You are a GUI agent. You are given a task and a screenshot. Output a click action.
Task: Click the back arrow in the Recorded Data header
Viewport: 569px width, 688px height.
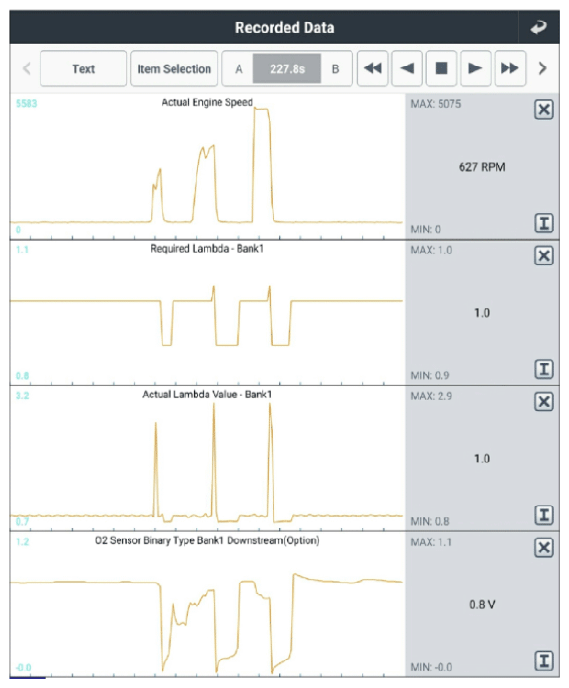pyautogui.click(x=538, y=27)
